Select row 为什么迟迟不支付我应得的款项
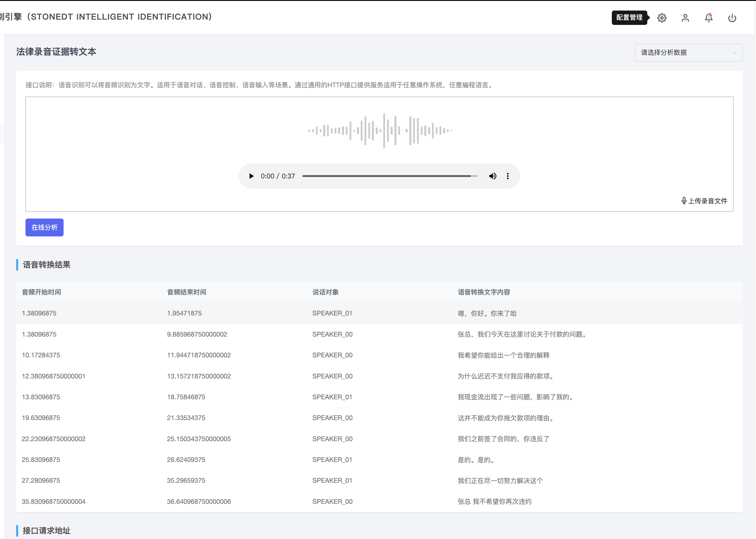Viewport: 756px width, 539px height. tap(505, 376)
